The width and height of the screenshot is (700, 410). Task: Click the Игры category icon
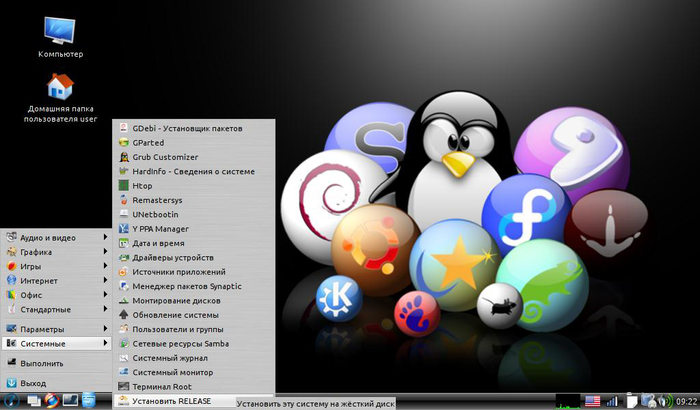click(11, 266)
